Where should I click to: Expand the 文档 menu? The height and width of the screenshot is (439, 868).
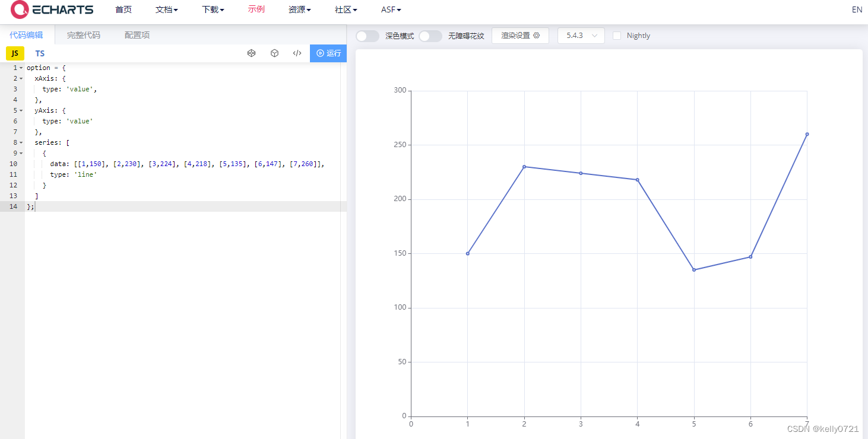click(x=167, y=9)
